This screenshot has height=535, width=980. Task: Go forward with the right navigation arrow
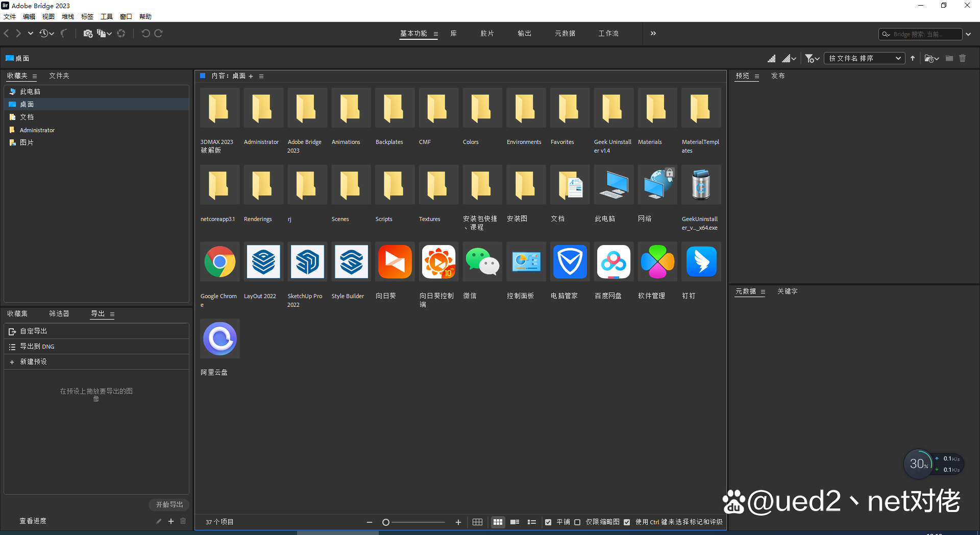coord(18,33)
